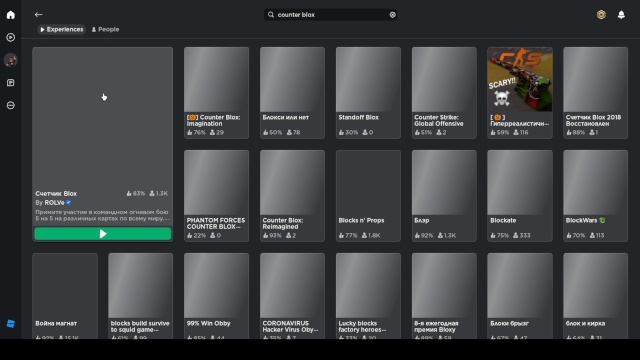Open Counter Blox: Imagination experience
Screen dimensions: 640x360
click(216, 93)
